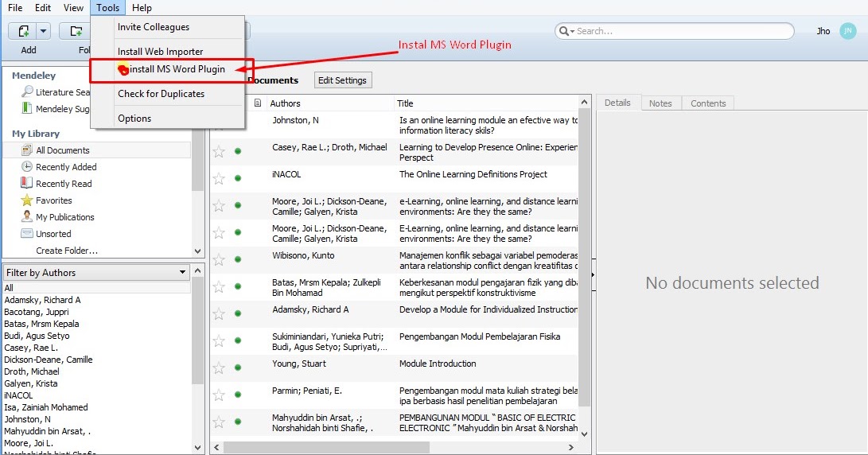Click the Recently Read book icon
Screen dimensions: 868x455
(x=26, y=183)
